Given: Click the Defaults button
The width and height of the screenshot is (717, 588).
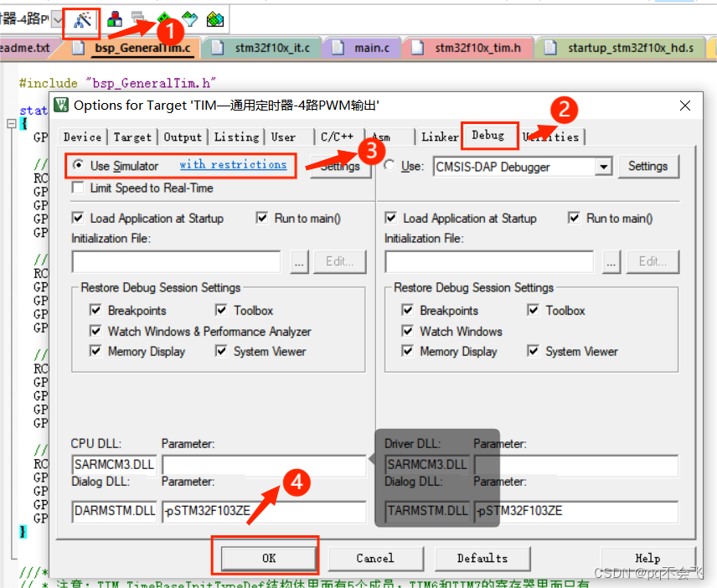Looking at the screenshot, I should point(482,559).
